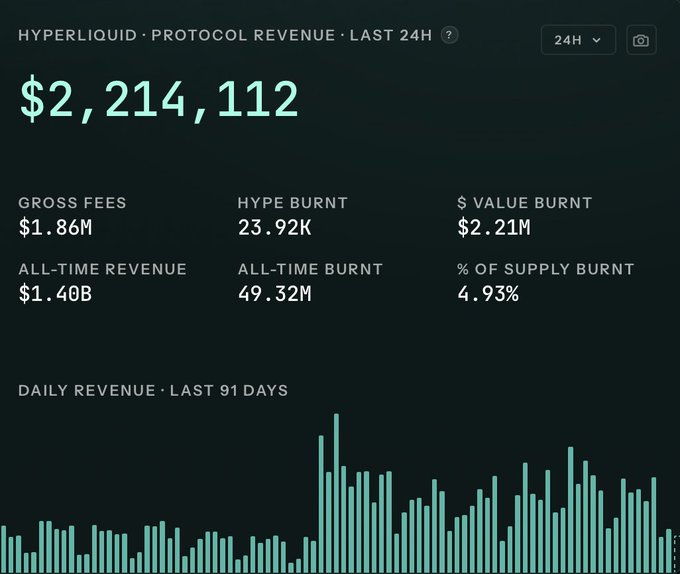Screen dimensions: 680x574
Task: Click the dashed last bar in chart
Action: coord(677,554)
